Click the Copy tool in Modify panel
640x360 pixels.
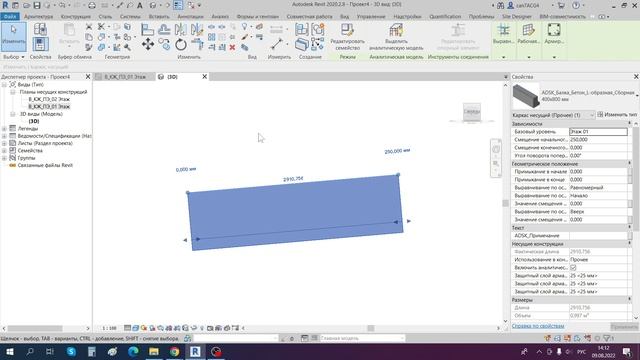point(164,44)
